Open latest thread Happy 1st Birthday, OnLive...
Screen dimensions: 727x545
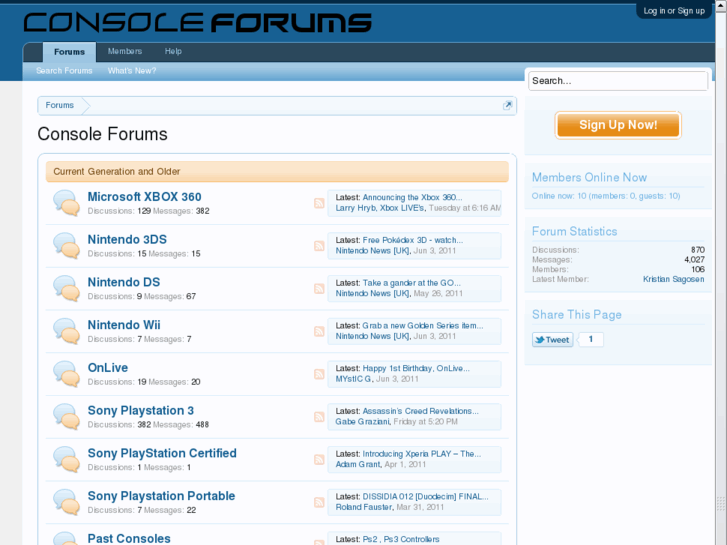tap(416, 368)
